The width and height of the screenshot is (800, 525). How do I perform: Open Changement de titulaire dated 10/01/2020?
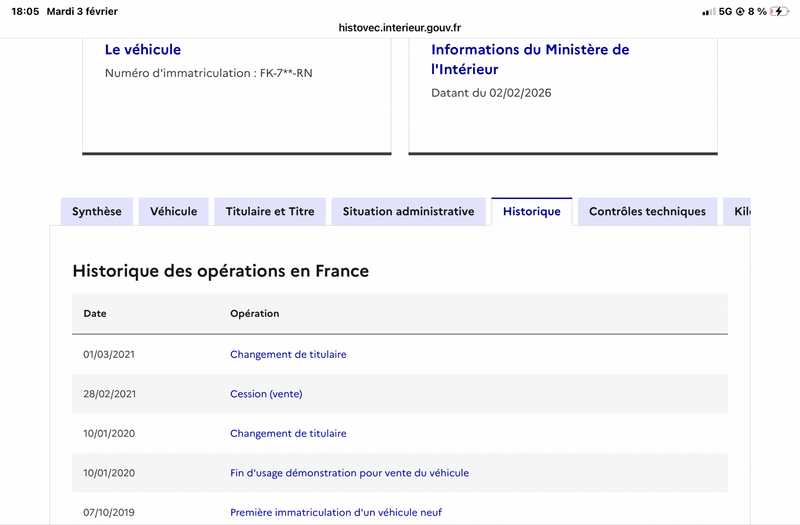point(288,433)
